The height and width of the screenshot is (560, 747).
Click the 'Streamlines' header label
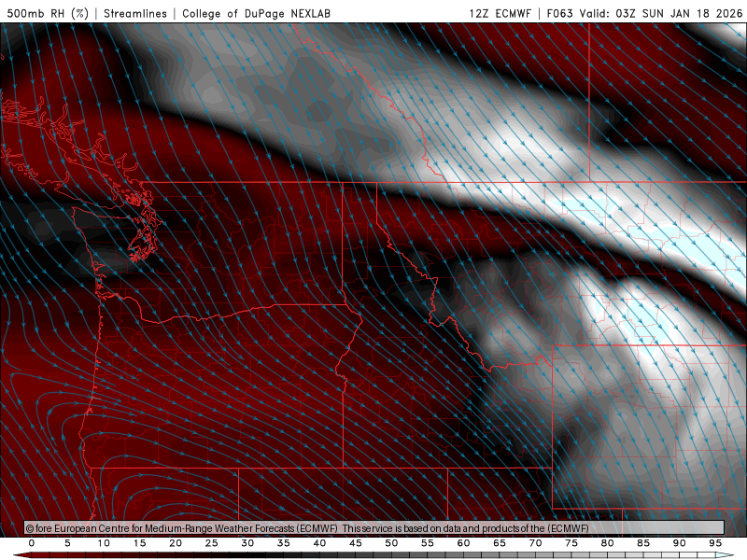click(x=135, y=13)
